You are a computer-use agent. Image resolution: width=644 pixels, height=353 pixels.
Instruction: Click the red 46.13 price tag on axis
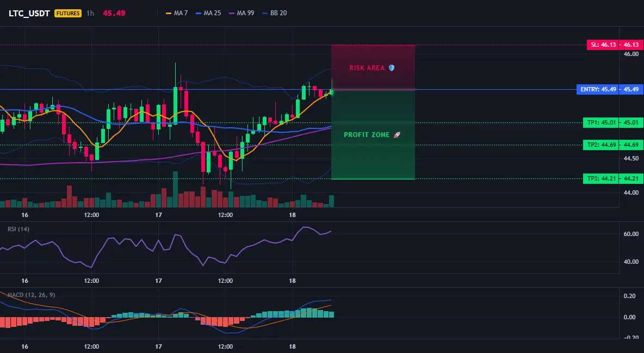631,45
